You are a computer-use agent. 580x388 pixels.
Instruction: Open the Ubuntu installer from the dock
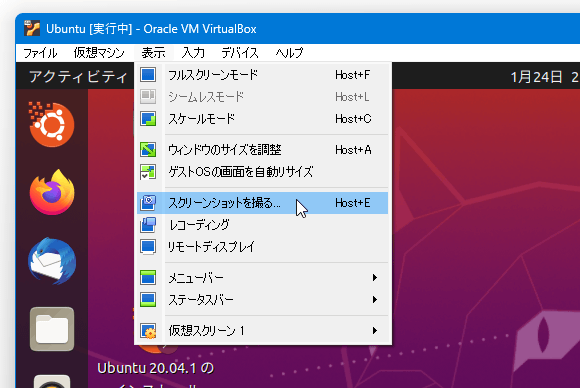point(51,124)
